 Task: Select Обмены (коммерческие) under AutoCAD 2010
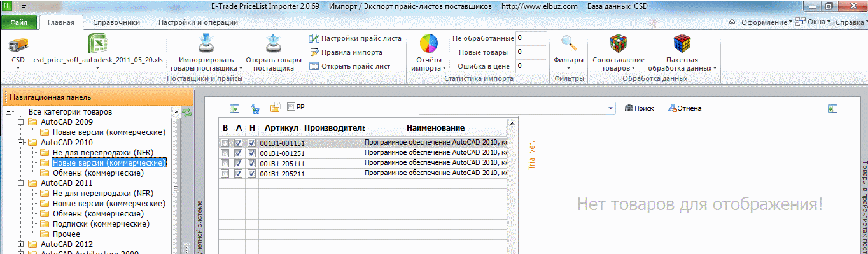97,173
